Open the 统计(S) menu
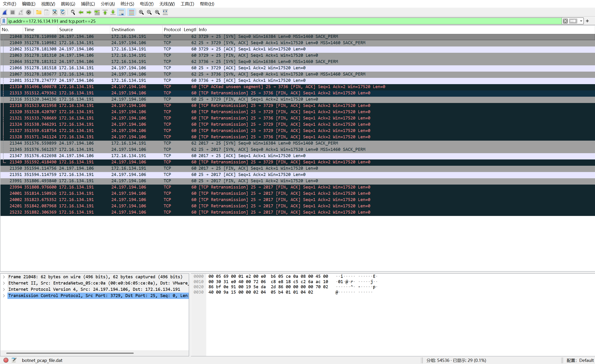The height and width of the screenshot is (364, 595). [127, 4]
